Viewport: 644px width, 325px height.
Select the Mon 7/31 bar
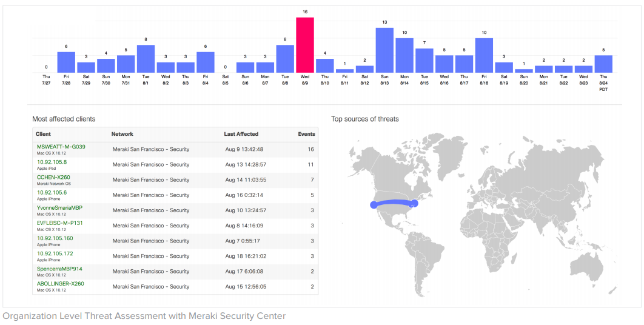[x=126, y=64]
